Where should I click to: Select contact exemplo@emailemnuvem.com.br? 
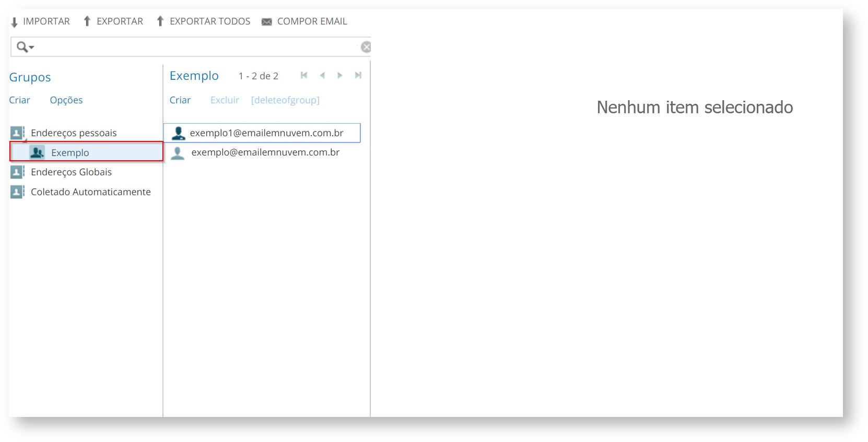click(265, 152)
